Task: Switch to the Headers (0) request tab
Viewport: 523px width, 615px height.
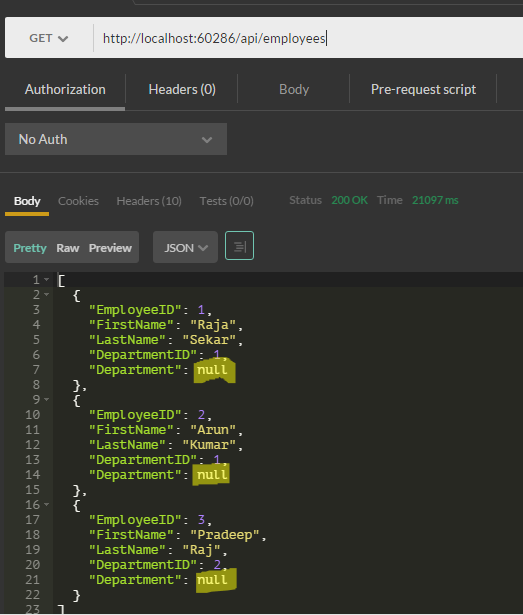Action: (182, 89)
